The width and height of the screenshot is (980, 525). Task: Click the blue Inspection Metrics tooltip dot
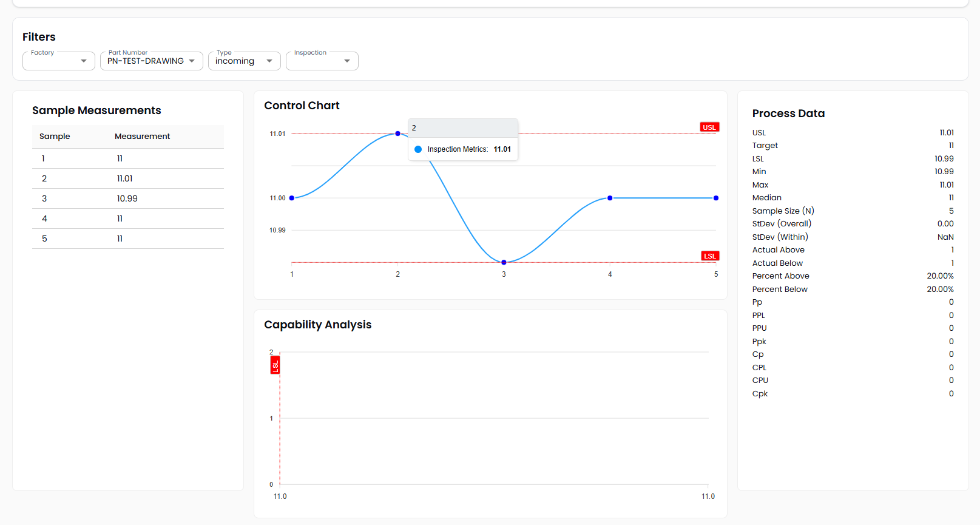(418, 149)
